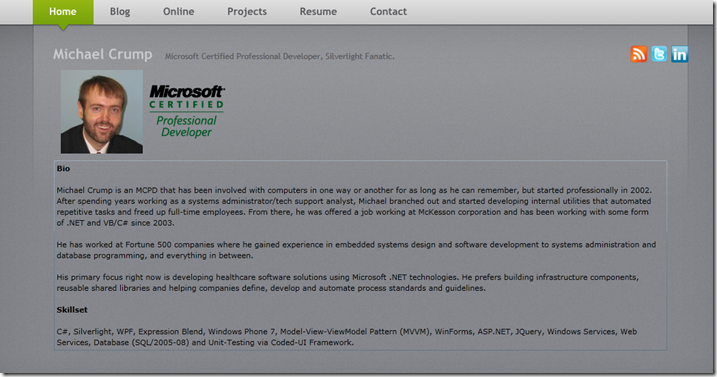Click the Microsoft Certified Professional Developer logo
The width and height of the screenshot is (717, 377).
[187, 111]
